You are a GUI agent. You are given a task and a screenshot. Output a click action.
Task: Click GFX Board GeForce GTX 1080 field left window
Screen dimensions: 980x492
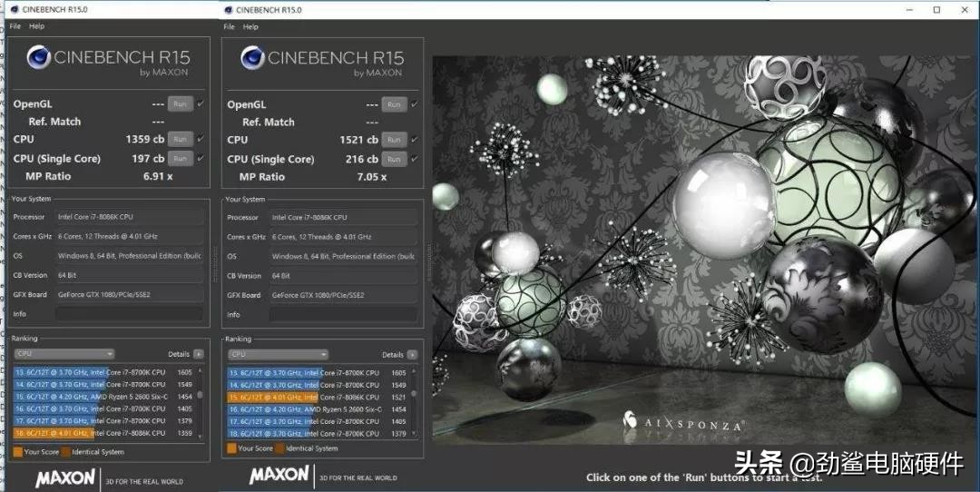130,294
